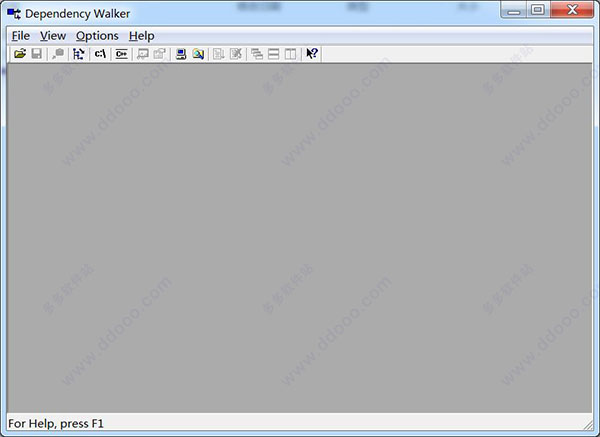Click View Module in External Viewer icon
The image size is (600, 437).
[x=143, y=54]
